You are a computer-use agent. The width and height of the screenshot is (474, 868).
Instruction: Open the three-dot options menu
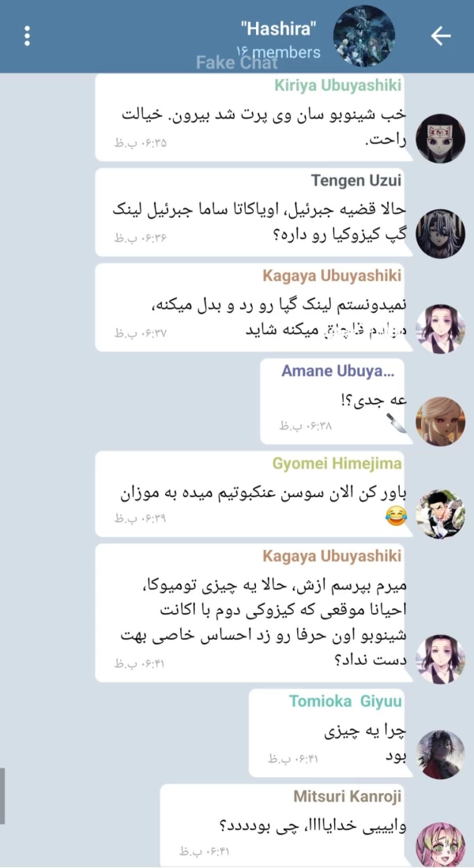[27, 36]
